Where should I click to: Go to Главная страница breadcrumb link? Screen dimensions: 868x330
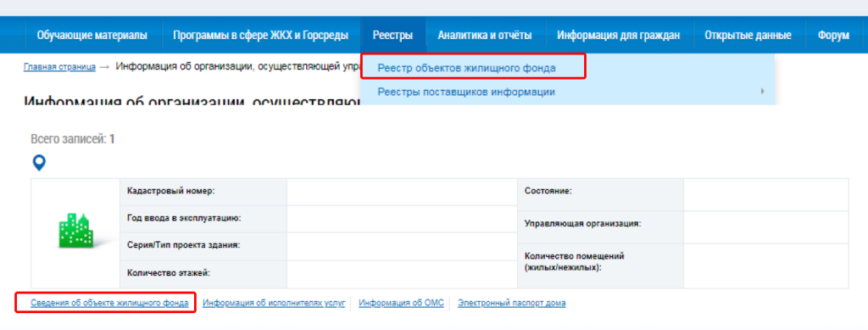(60, 67)
